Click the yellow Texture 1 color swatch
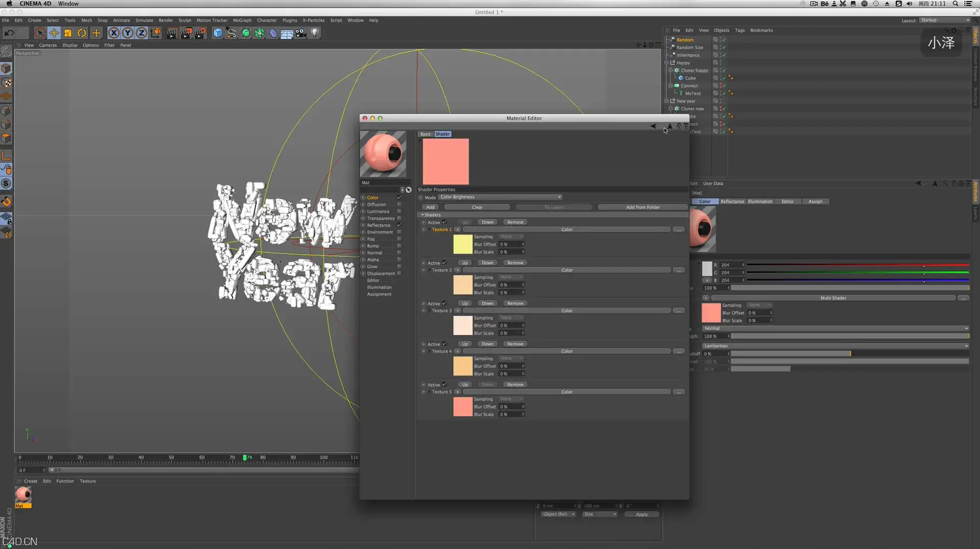This screenshot has height=549, width=980. (x=462, y=245)
